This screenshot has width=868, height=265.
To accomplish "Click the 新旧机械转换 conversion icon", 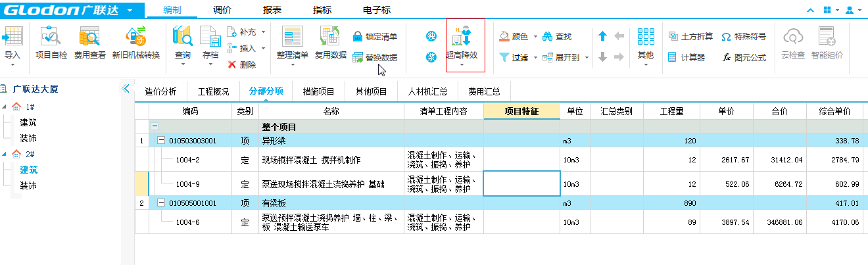I will 136,38.
